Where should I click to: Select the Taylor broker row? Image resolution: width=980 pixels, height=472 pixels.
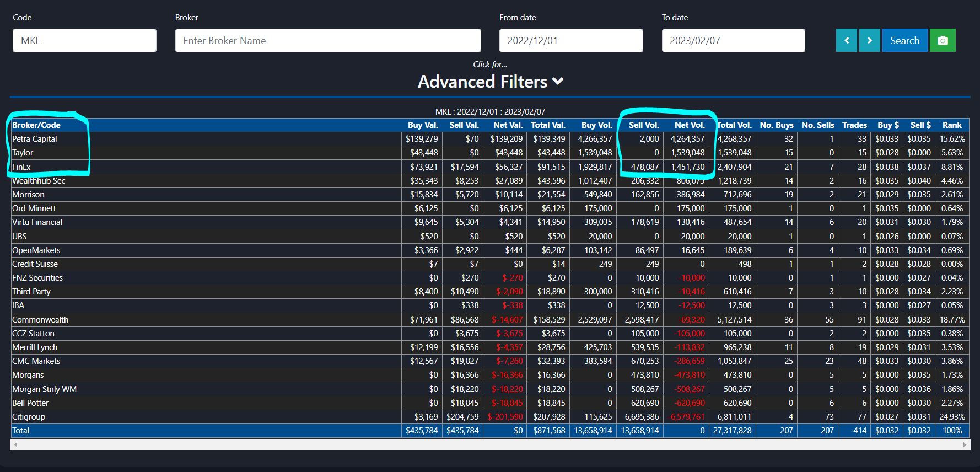click(489, 153)
